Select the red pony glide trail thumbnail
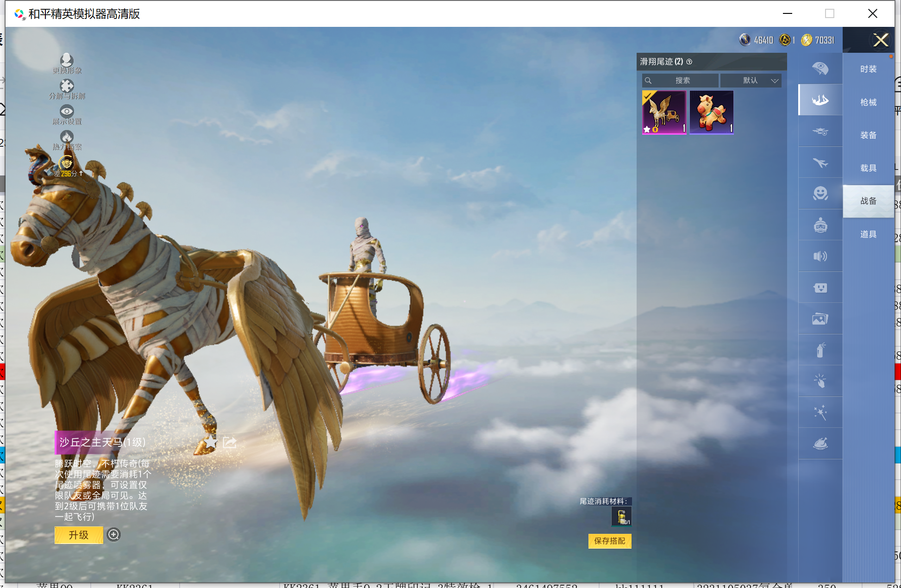Viewport: 901px width, 588px height. pos(711,112)
